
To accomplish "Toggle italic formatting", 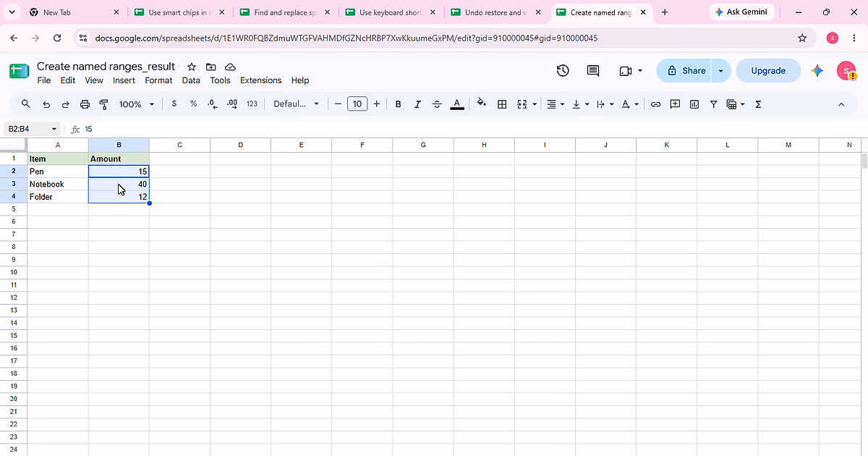I will [417, 104].
